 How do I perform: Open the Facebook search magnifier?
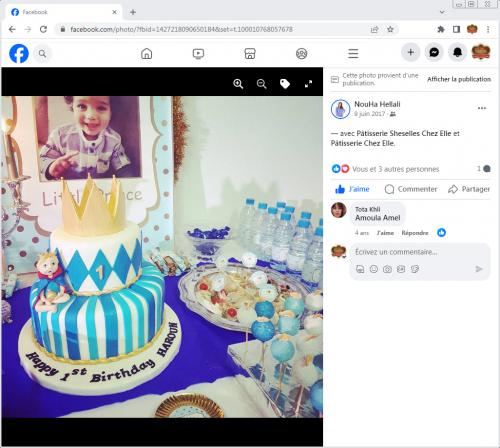tap(42, 53)
